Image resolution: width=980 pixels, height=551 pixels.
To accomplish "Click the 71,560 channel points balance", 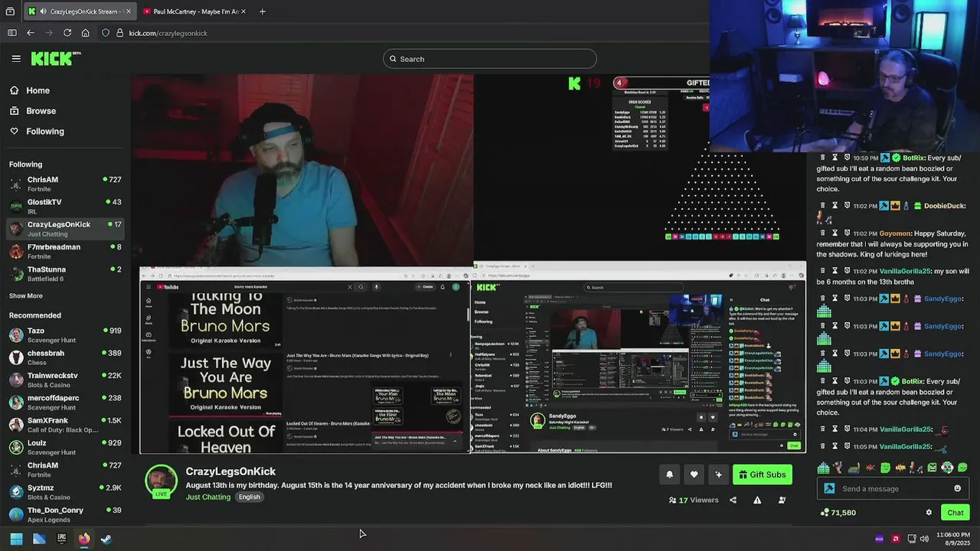I will 838,513.
